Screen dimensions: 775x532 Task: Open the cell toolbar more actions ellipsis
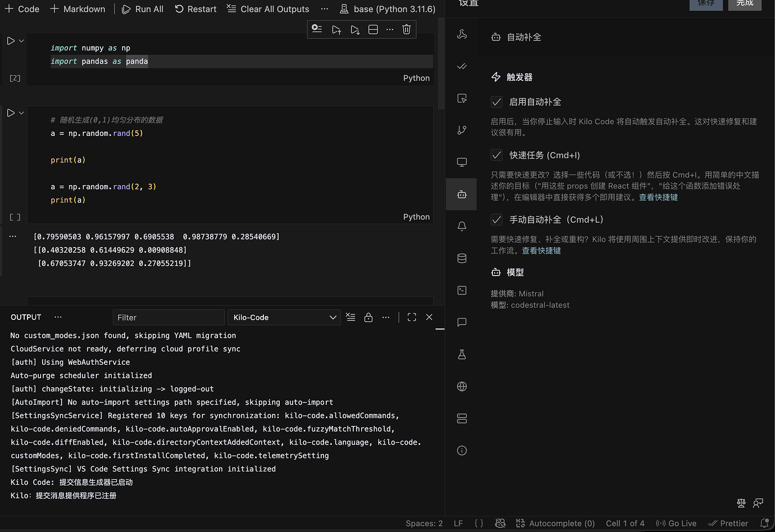tap(390, 29)
